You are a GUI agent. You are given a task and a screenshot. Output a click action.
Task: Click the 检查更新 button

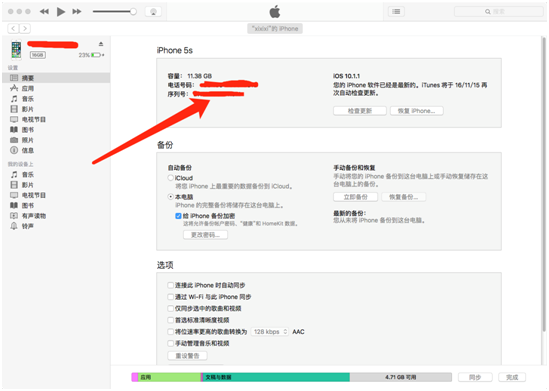click(360, 111)
